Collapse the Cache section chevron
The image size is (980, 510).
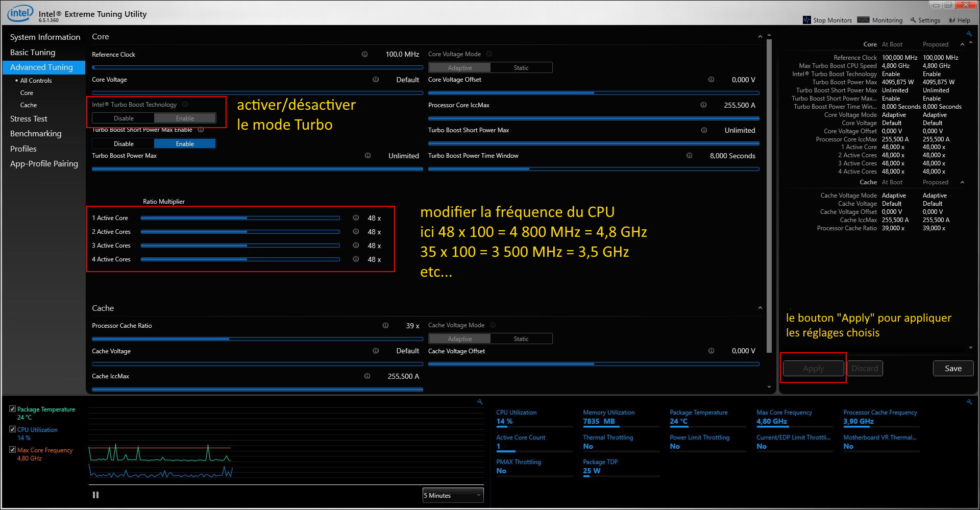coord(760,308)
